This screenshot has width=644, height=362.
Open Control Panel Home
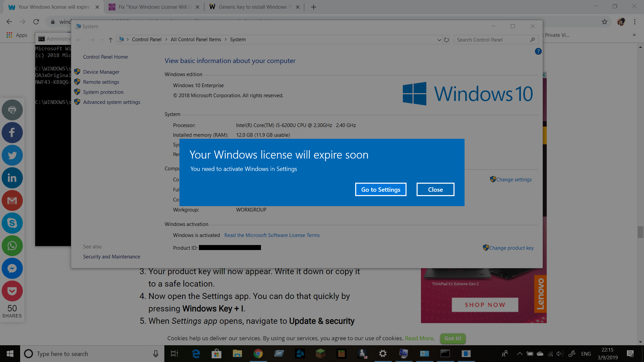click(x=105, y=57)
